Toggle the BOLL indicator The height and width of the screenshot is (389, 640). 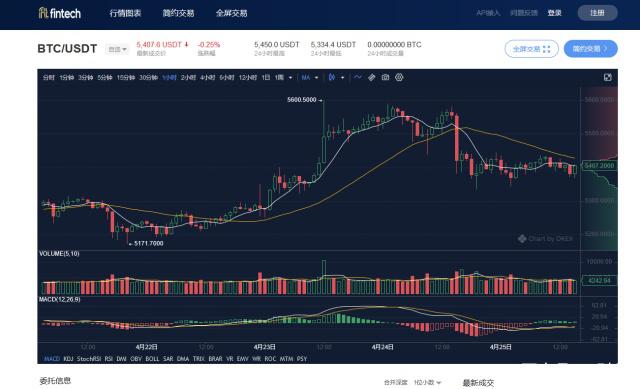coord(152,359)
